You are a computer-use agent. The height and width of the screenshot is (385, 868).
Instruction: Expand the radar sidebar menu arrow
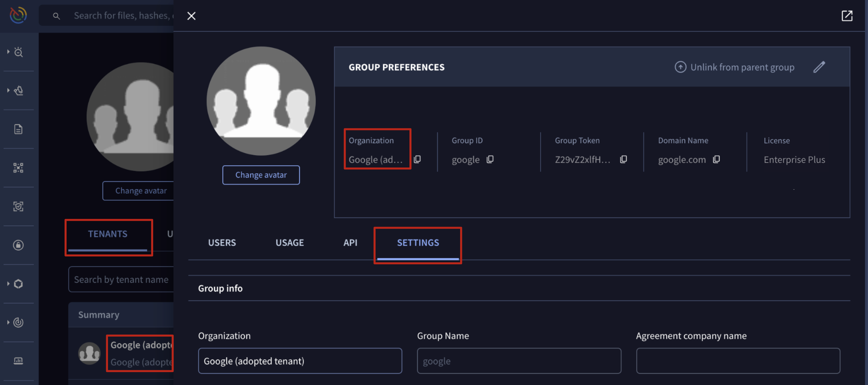click(8, 323)
